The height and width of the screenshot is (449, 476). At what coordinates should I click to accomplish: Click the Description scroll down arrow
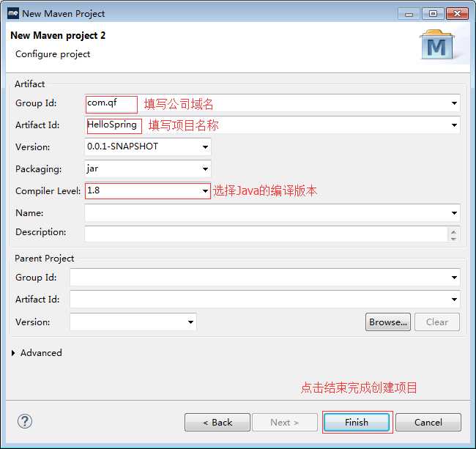[453, 239]
